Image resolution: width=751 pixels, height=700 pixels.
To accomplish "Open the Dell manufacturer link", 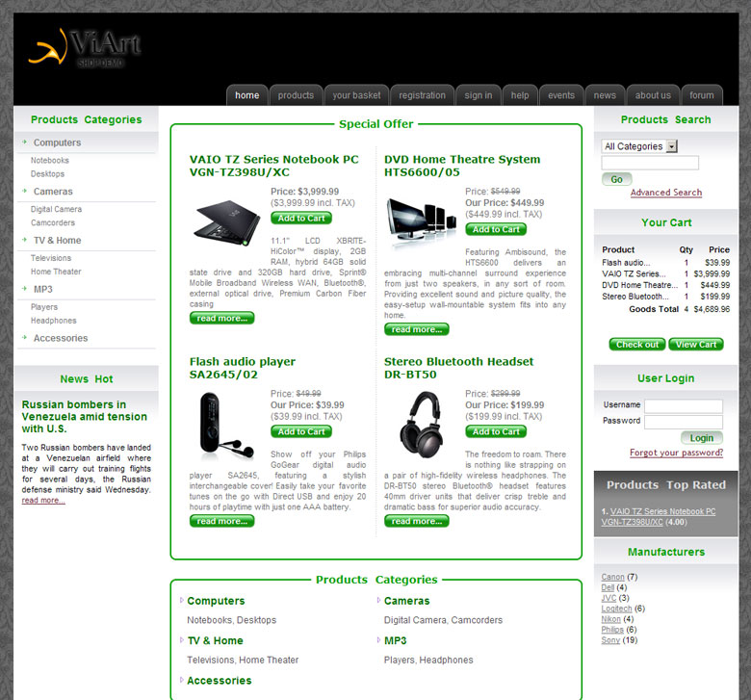I will 608,587.
